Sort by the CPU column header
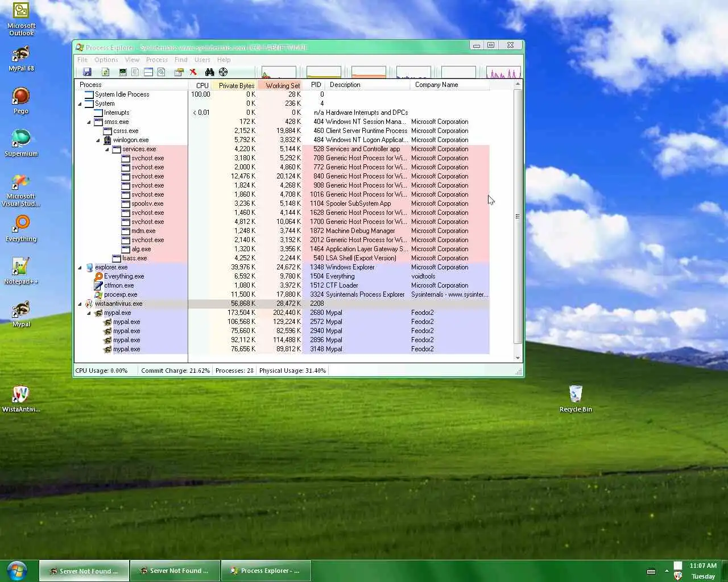Image resolution: width=728 pixels, height=582 pixels. coord(200,85)
